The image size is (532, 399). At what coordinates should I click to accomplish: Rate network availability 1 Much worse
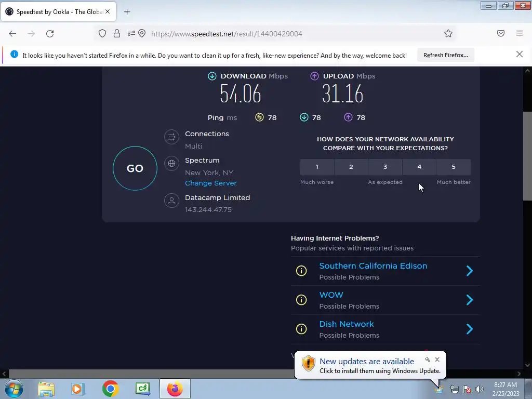pos(317,167)
